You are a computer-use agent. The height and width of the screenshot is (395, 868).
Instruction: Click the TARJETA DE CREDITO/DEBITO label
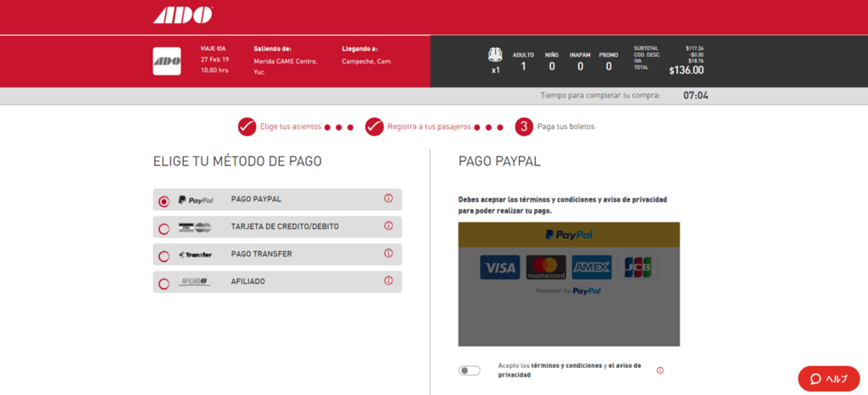click(285, 227)
